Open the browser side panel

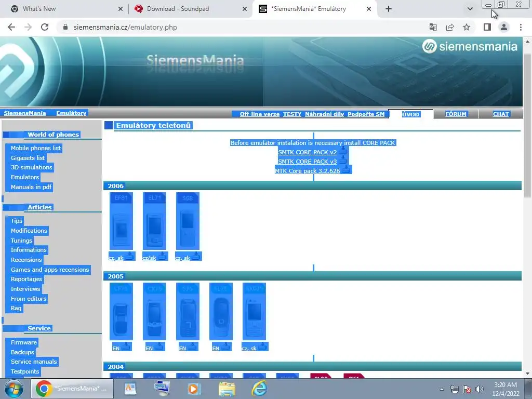point(487,27)
